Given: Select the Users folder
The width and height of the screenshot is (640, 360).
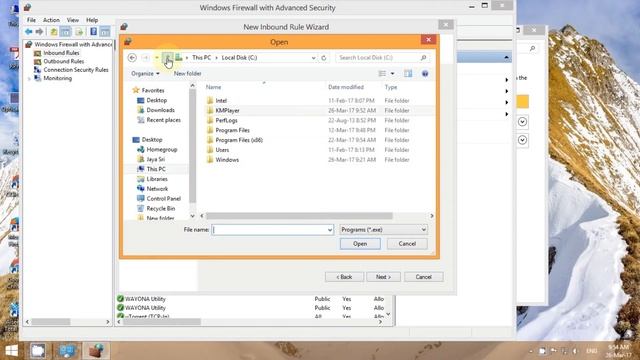Looking at the screenshot, I should [222, 150].
